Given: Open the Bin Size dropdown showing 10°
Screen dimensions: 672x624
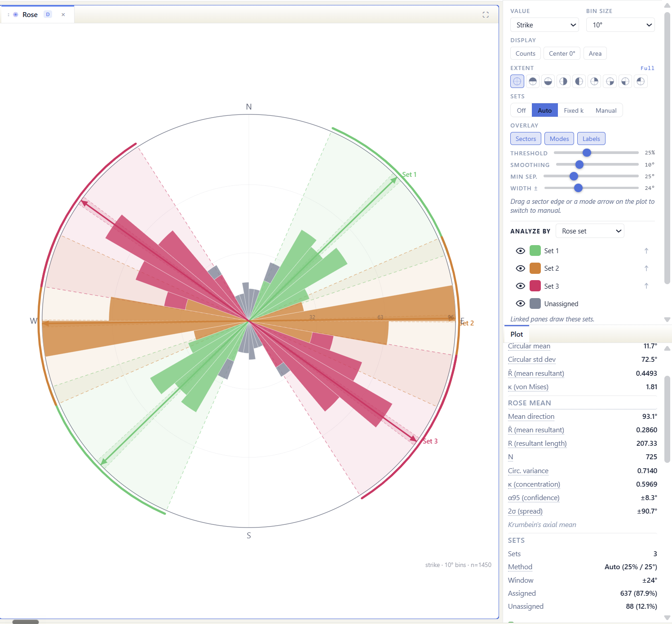Looking at the screenshot, I should (620, 25).
